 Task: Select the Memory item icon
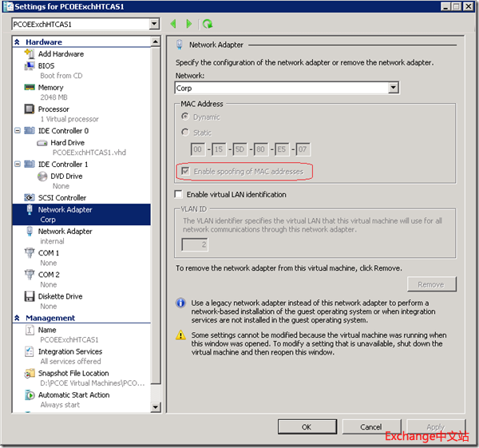30,88
